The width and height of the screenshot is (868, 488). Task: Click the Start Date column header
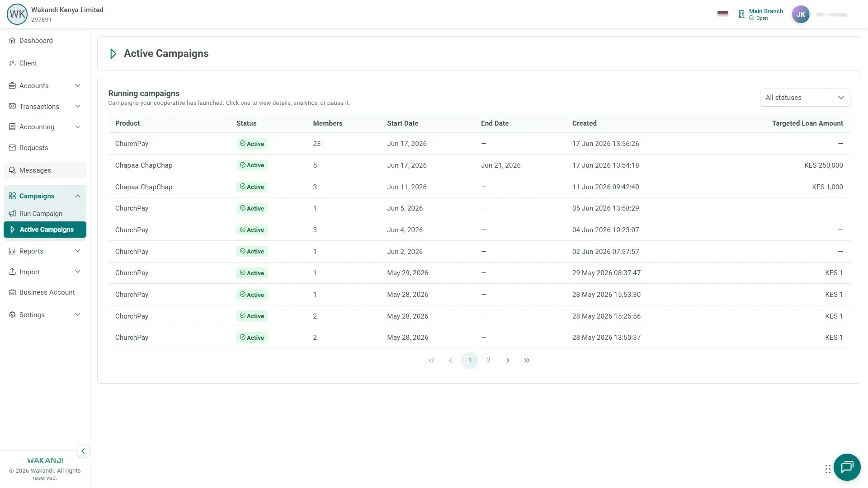pyautogui.click(x=402, y=123)
